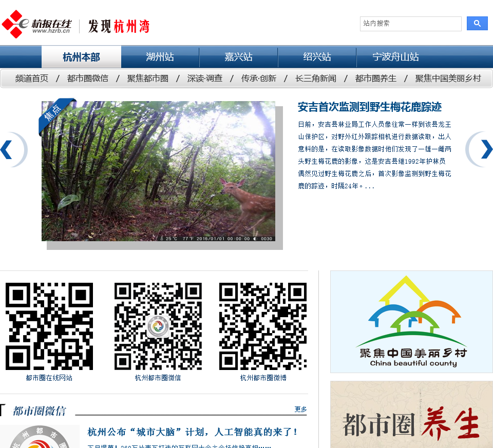Open 聚焦都市圈 submenu item
The width and height of the screenshot is (493, 448).
point(148,78)
